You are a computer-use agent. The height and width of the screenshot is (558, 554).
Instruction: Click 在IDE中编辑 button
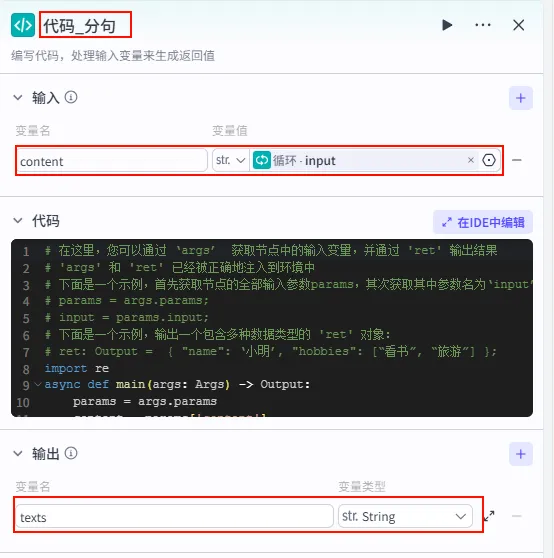click(x=483, y=222)
